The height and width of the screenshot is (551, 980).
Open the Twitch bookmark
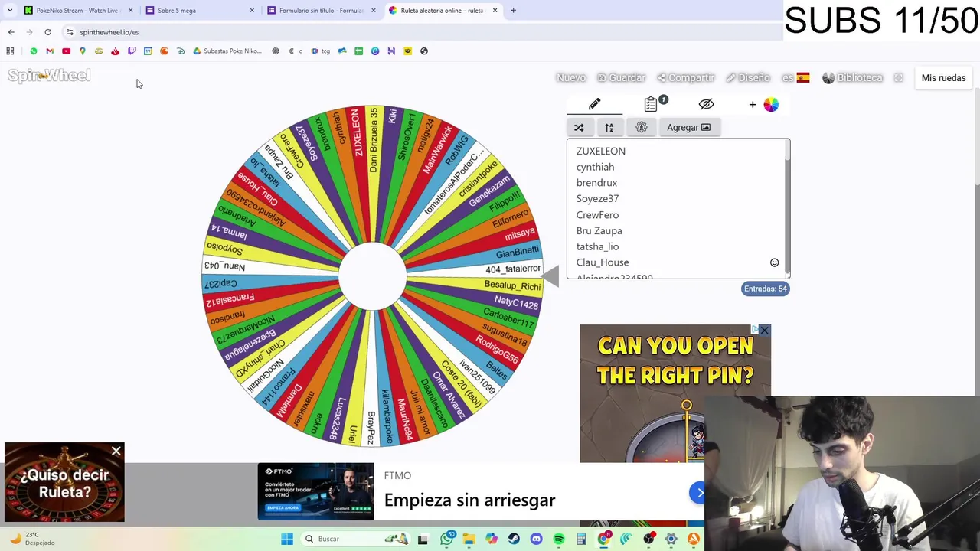[x=132, y=51]
